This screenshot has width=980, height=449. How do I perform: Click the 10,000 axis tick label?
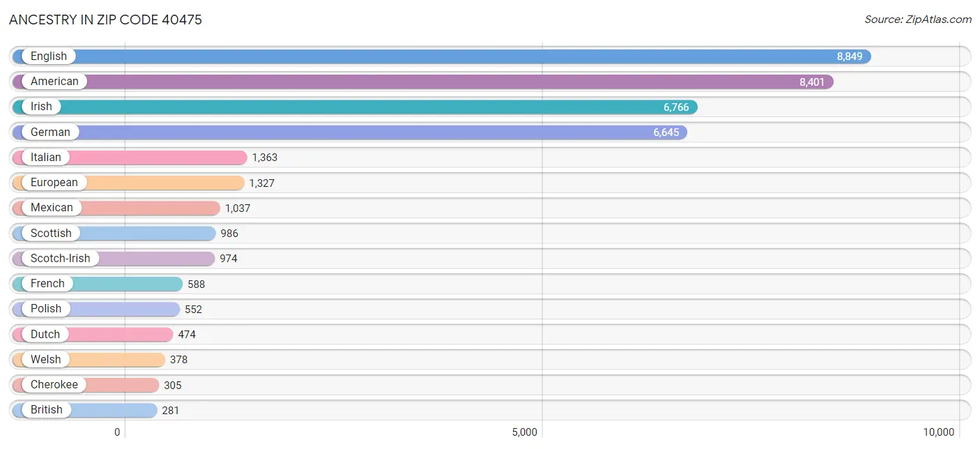tap(938, 432)
